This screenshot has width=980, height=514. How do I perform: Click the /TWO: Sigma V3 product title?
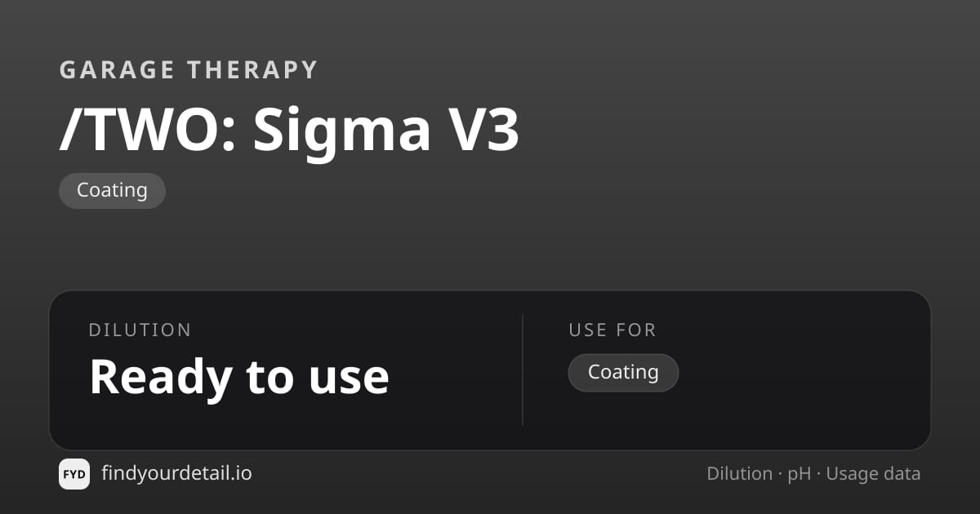point(289,130)
